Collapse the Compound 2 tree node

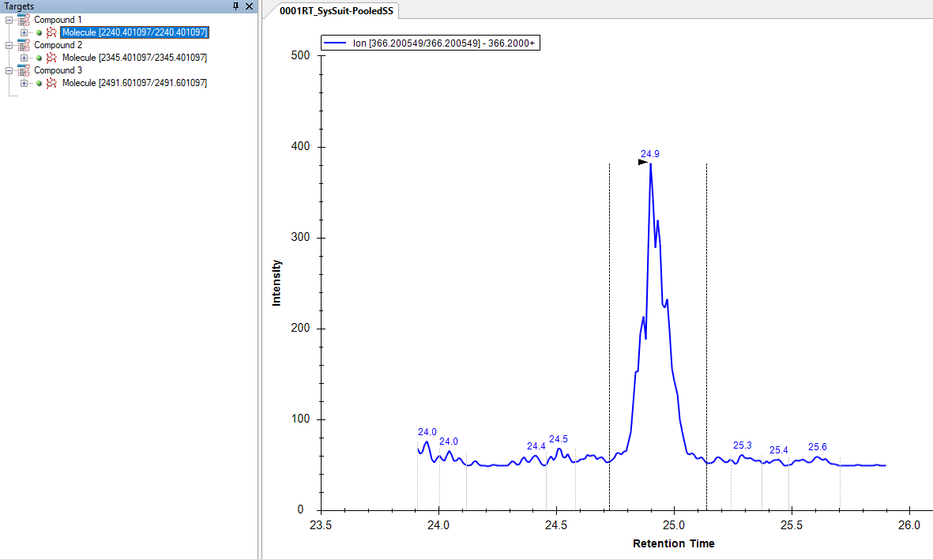pos(9,45)
